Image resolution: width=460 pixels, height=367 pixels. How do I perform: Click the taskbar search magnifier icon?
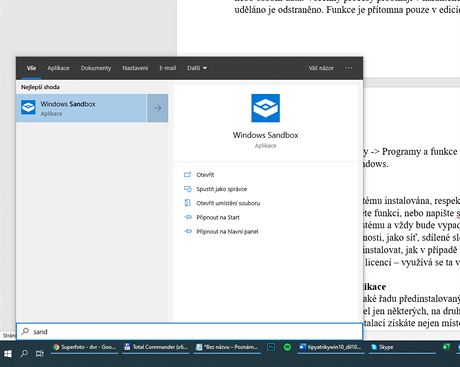click(x=24, y=354)
